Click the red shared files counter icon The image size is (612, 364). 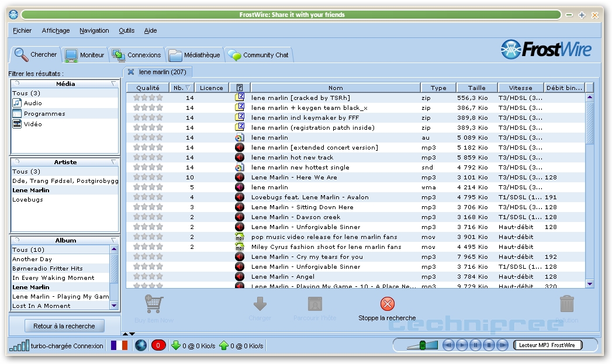point(158,345)
